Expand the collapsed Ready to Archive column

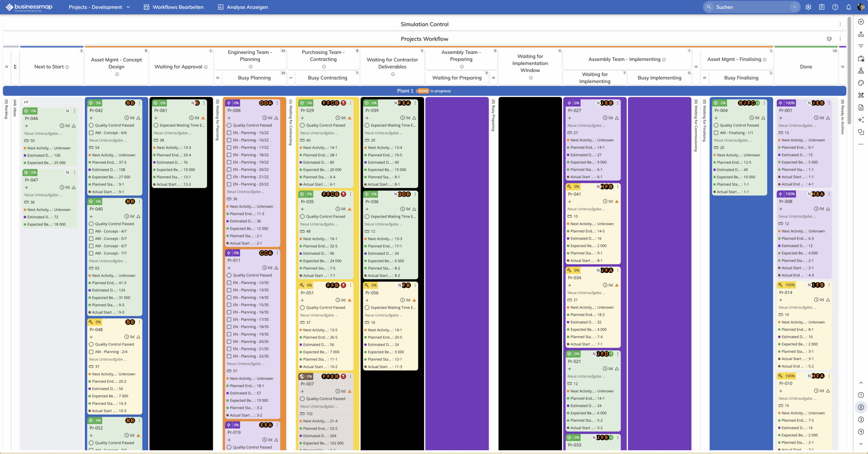click(x=843, y=117)
